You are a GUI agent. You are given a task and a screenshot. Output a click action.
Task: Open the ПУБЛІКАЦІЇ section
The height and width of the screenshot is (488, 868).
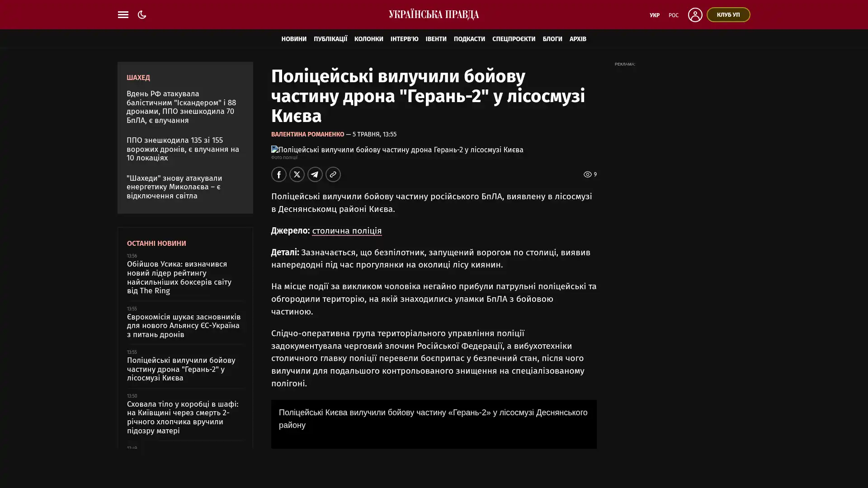(x=330, y=39)
